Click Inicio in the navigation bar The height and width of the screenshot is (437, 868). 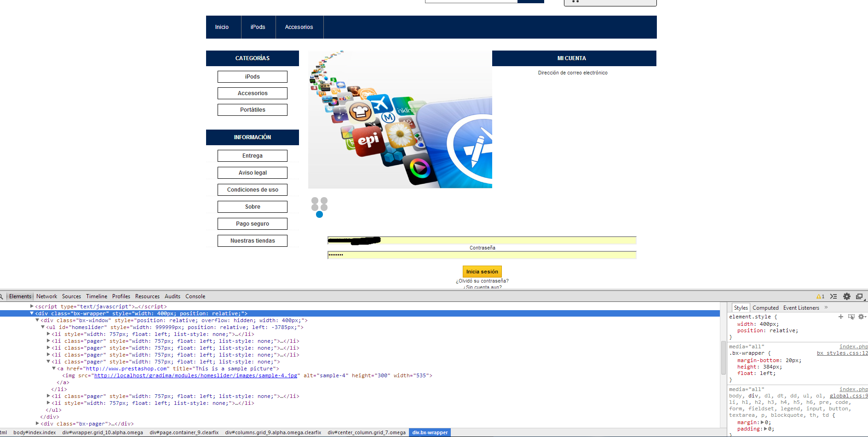pos(222,27)
